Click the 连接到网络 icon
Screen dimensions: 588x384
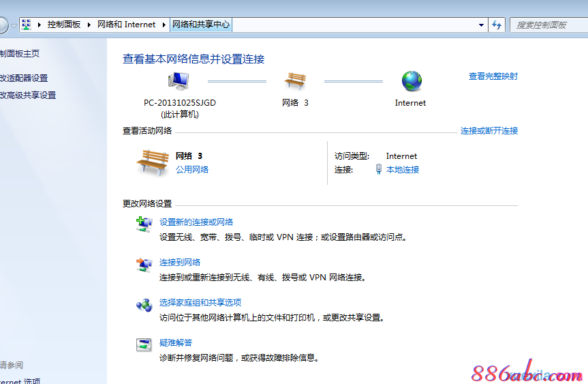pos(144,265)
